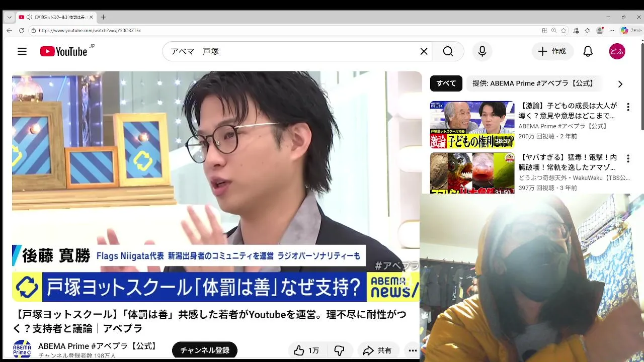Zoom page with browser magnifier icon
This screenshot has width=644, height=362.
(554, 30)
